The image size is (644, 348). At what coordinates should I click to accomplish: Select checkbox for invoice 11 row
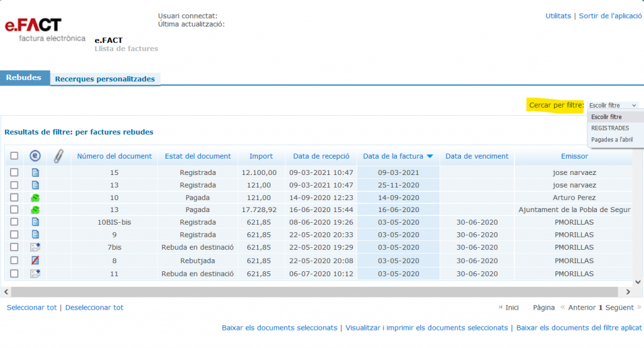14,274
